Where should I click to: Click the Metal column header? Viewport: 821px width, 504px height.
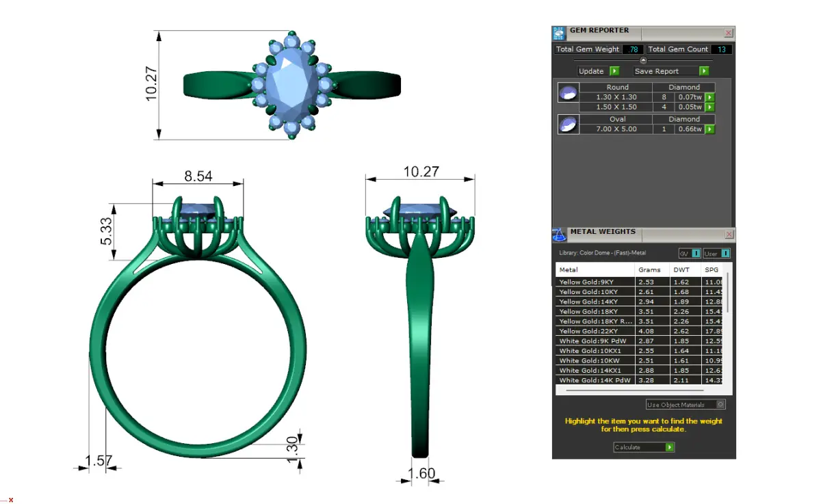(x=595, y=270)
